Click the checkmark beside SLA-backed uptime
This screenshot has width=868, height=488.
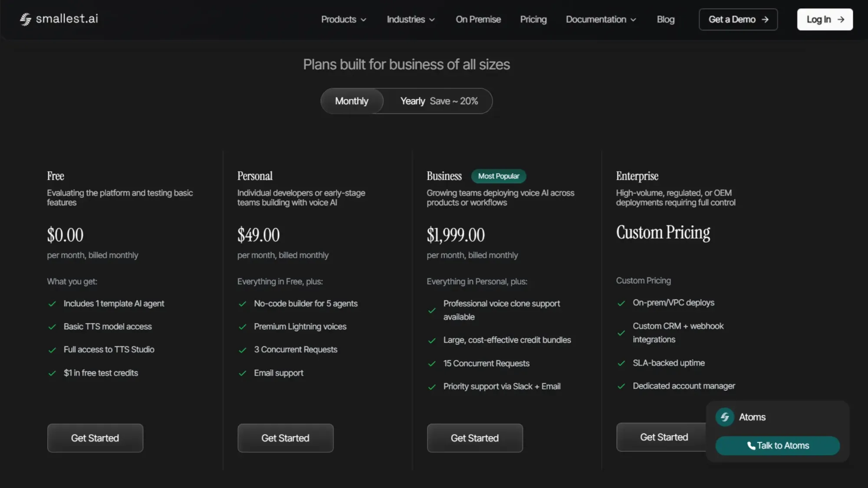[x=622, y=363]
